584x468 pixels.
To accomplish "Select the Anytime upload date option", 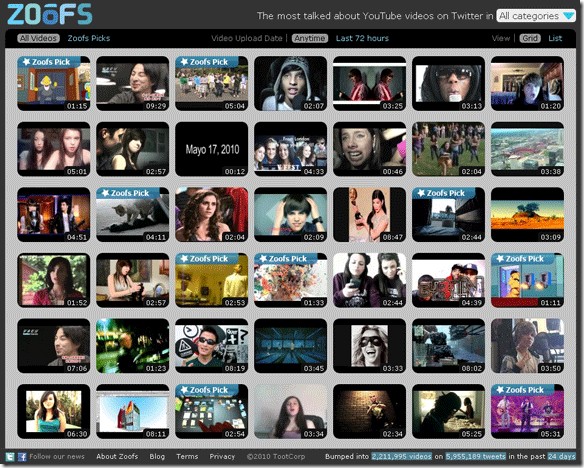I will (310, 38).
